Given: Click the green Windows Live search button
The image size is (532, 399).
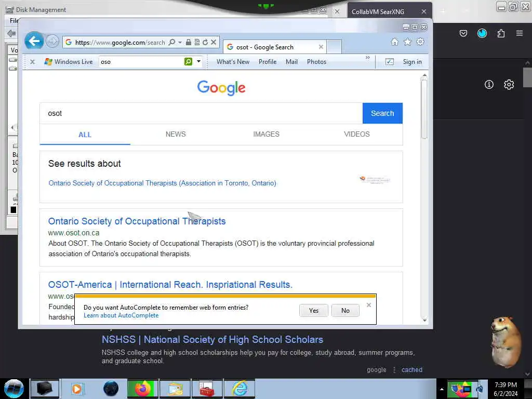Looking at the screenshot, I should [188, 61].
